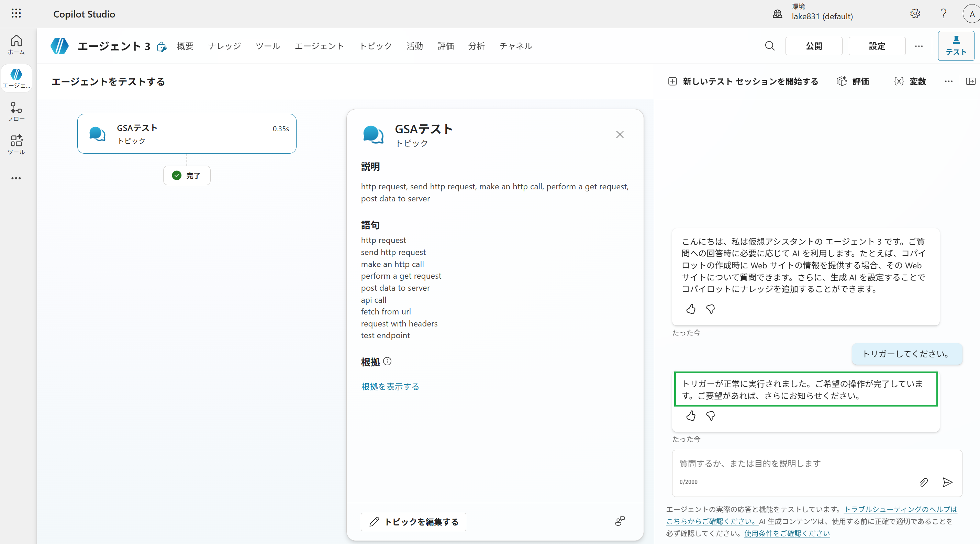Click the show rationale (根拠を表示する) link
Screen dimensions: 980x544
390,387
